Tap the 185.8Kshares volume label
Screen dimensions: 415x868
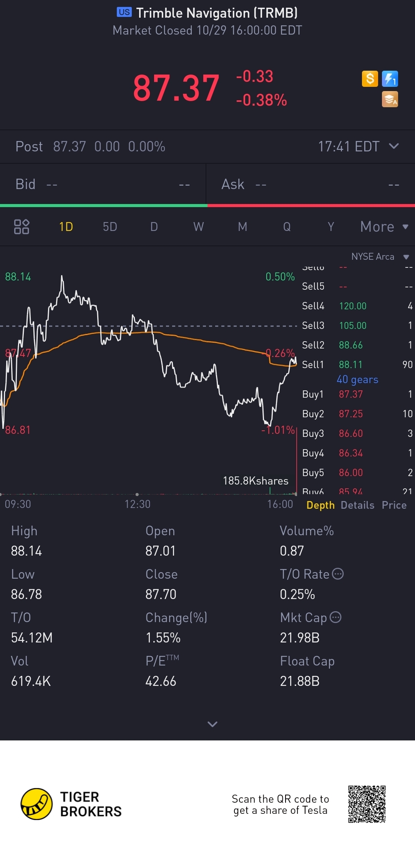pyautogui.click(x=256, y=481)
